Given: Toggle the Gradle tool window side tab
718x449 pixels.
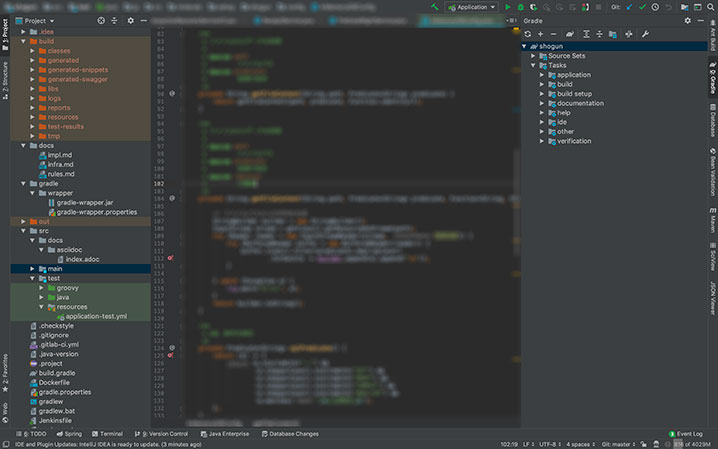Looking at the screenshot, I should pos(712,78).
